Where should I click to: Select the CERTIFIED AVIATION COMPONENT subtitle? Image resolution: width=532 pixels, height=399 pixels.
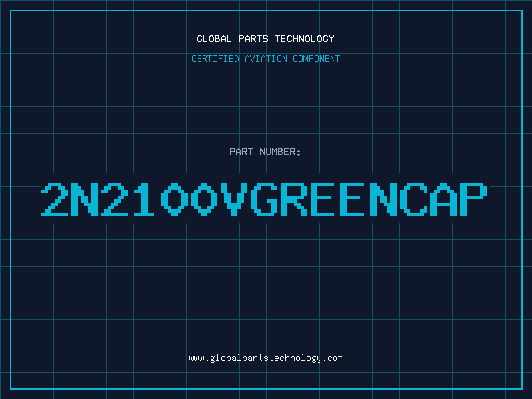coord(265,59)
